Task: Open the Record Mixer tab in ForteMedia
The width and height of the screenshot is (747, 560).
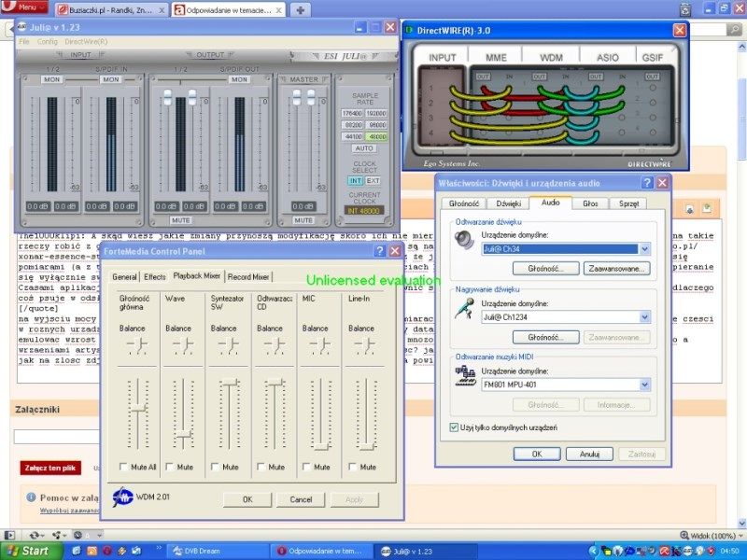Action: [x=248, y=276]
